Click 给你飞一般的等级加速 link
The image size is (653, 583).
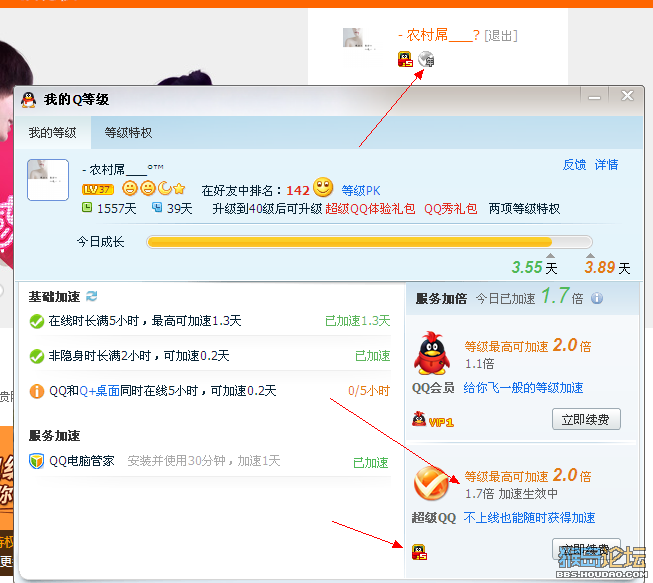tap(523, 388)
